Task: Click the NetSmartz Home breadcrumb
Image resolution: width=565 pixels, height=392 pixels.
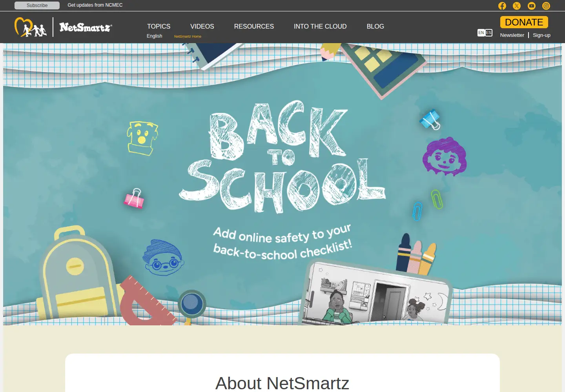Action: tap(188, 36)
